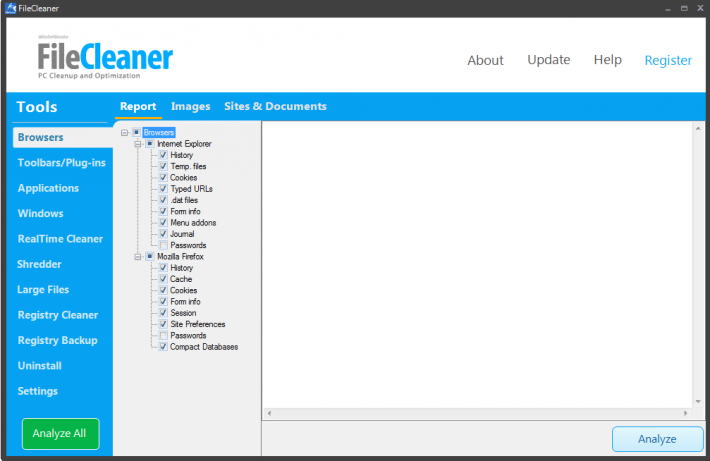
Task: Open Toolbars/Plug-ins tool
Action: pos(62,163)
